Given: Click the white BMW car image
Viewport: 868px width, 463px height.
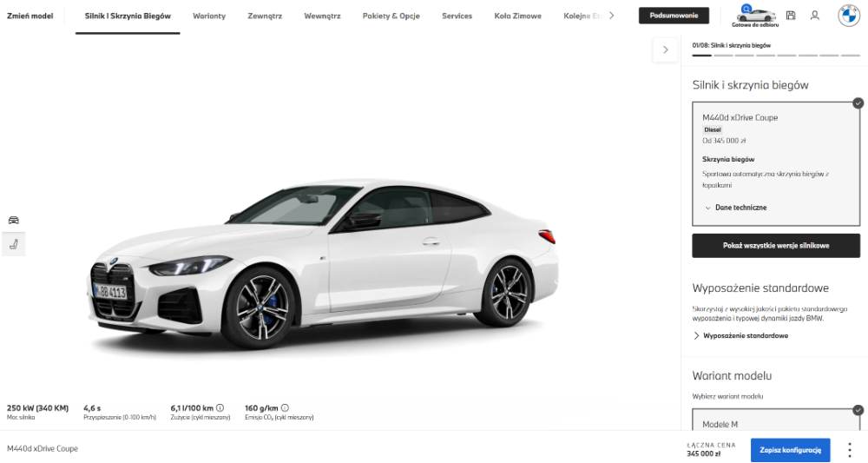Looking at the screenshot, I should (x=323, y=263).
